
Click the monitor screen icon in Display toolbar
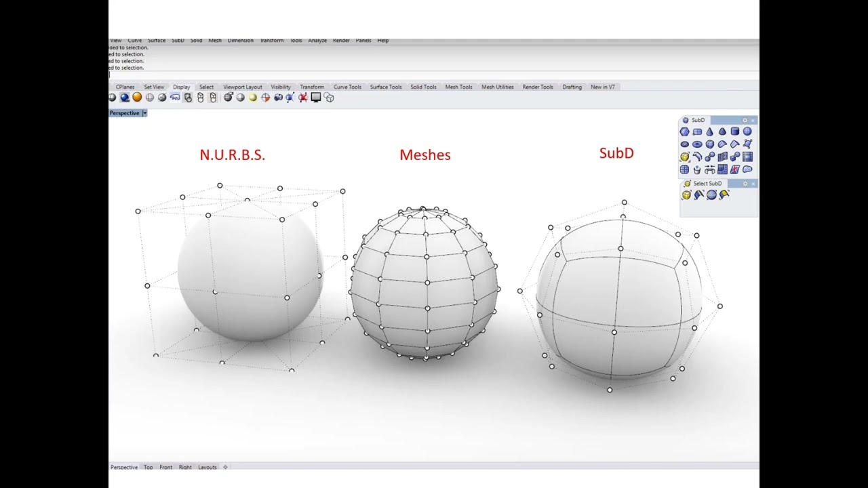pos(316,98)
